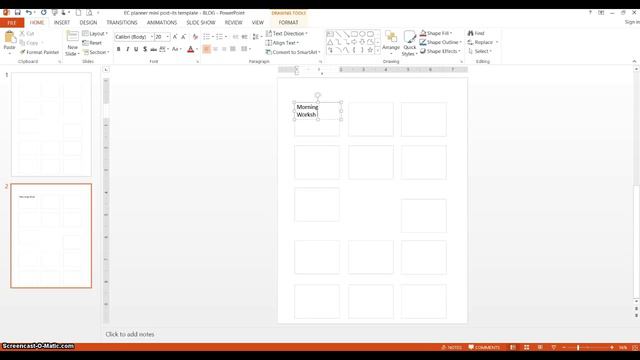Expand the Section dropdown

point(96,52)
